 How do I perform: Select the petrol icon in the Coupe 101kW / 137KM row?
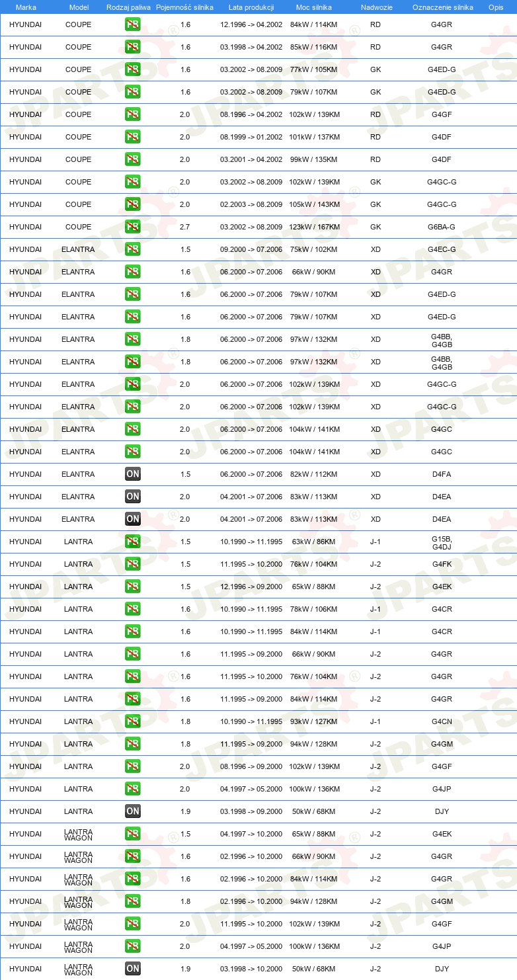click(x=133, y=137)
